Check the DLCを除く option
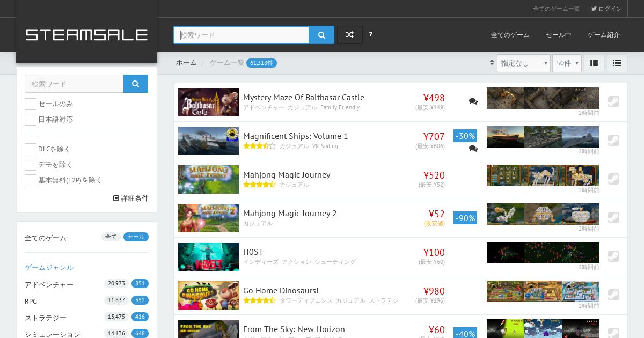Screen dimensions: 644x338 (x=31, y=149)
